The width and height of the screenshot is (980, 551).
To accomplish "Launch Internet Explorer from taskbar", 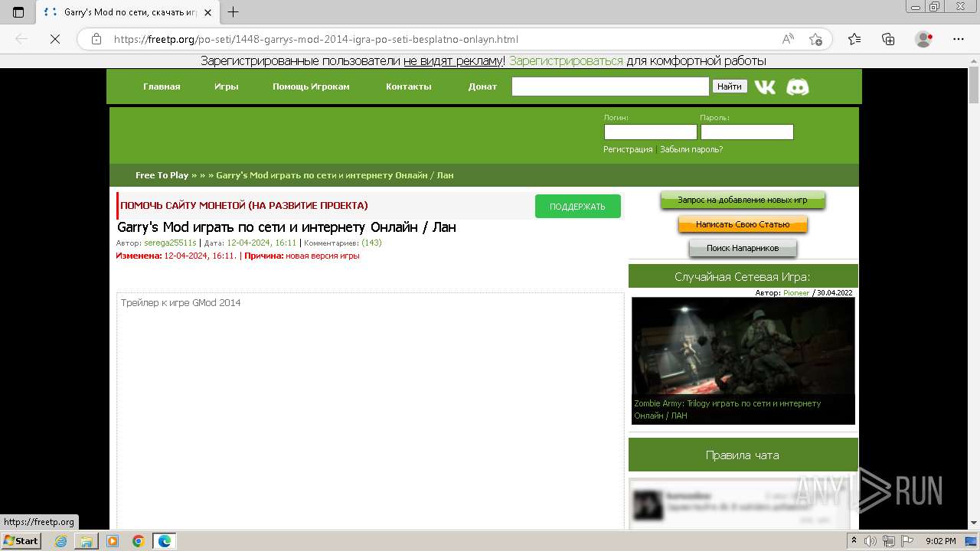I will tap(61, 541).
